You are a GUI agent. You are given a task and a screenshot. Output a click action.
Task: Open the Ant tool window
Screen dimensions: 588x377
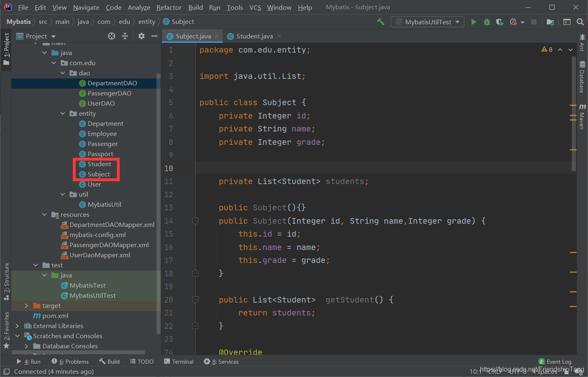582,42
